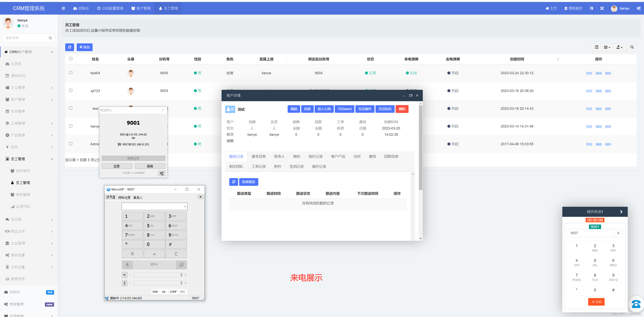Tick the checkbox for sjl123 row
Image resolution: width=644 pixels, height=317 pixels.
coord(71,90)
